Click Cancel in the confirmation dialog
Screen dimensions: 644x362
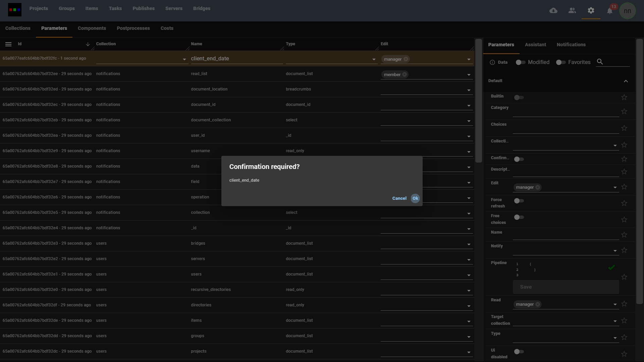tap(399, 198)
